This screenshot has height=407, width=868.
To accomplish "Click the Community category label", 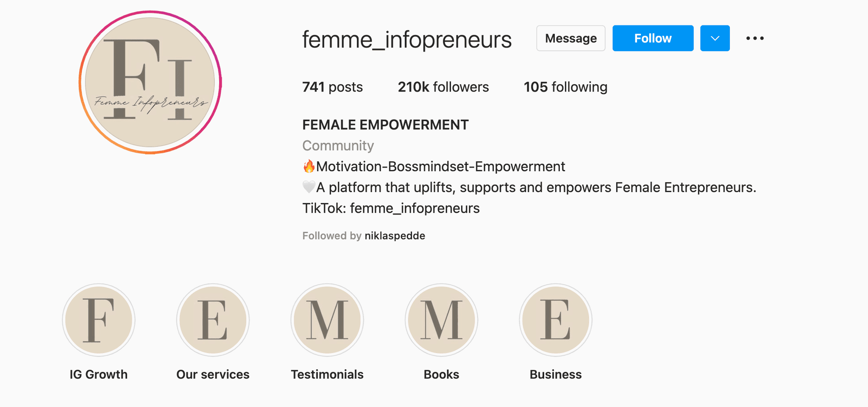I will tap(338, 145).
